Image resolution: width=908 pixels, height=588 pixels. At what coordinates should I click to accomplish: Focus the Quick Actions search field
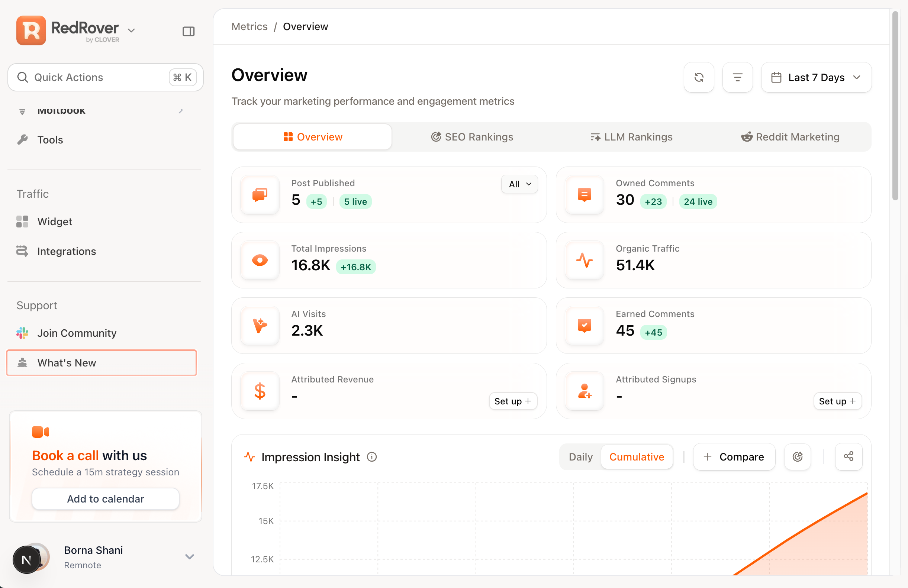(x=105, y=77)
